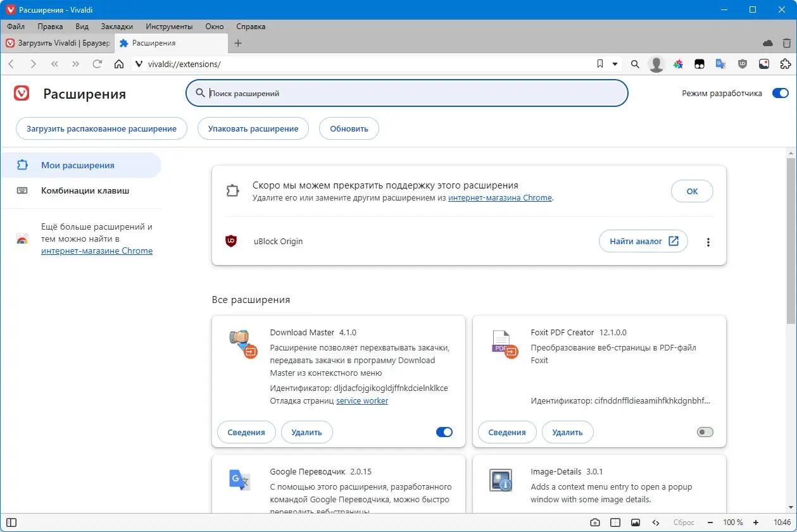The height and width of the screenshot is (532, 797).
Task: Dismiss the warning with the ОК button
Action: point(692,191)
